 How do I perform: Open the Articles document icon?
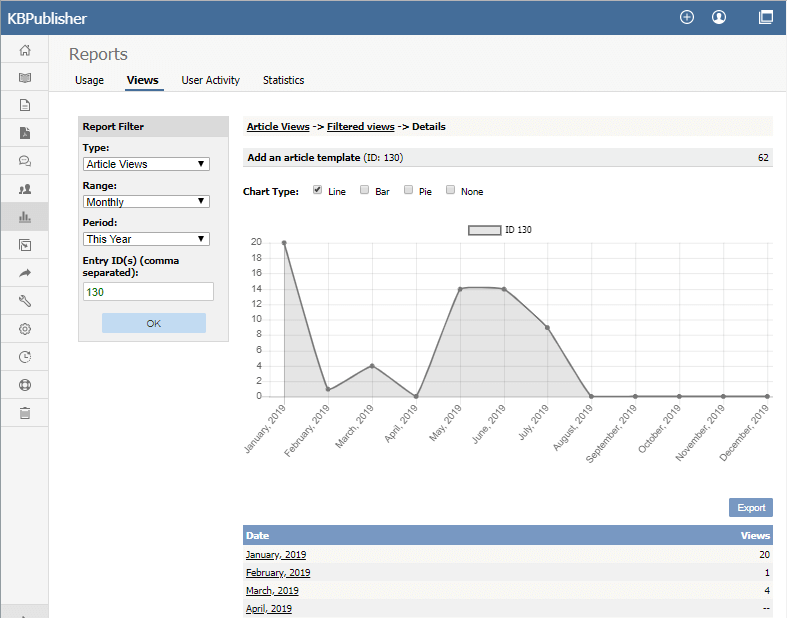25,105
